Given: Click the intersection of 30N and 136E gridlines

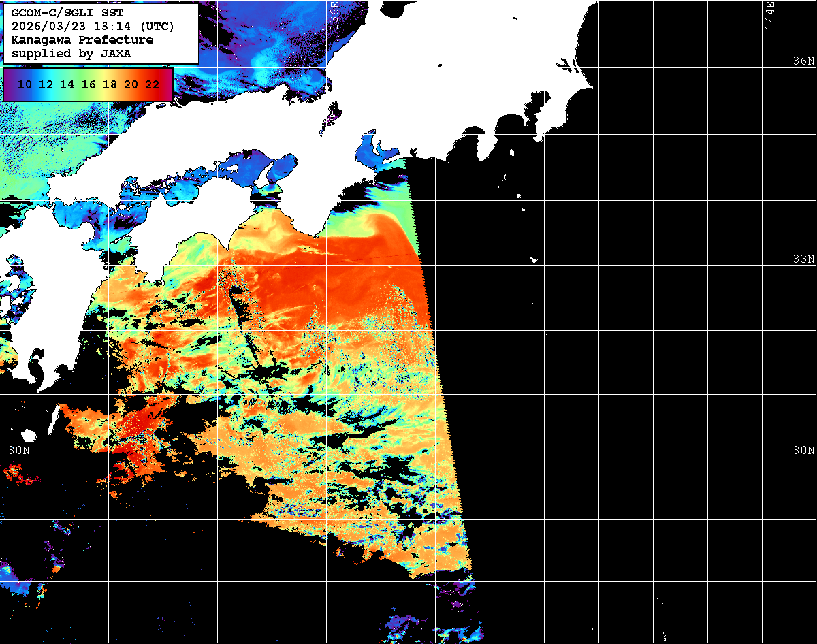Looking at the screenshot, I should point(326,457).
